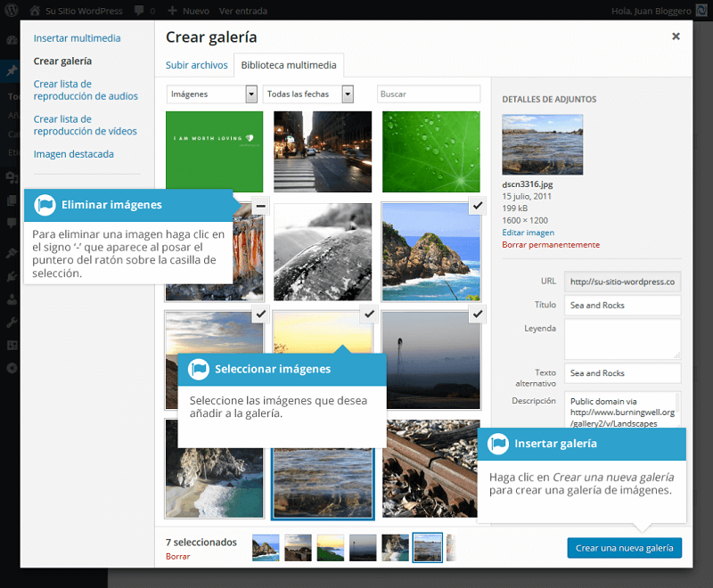Open Crear lista de reproducción de audios

[x=86, y=90]
